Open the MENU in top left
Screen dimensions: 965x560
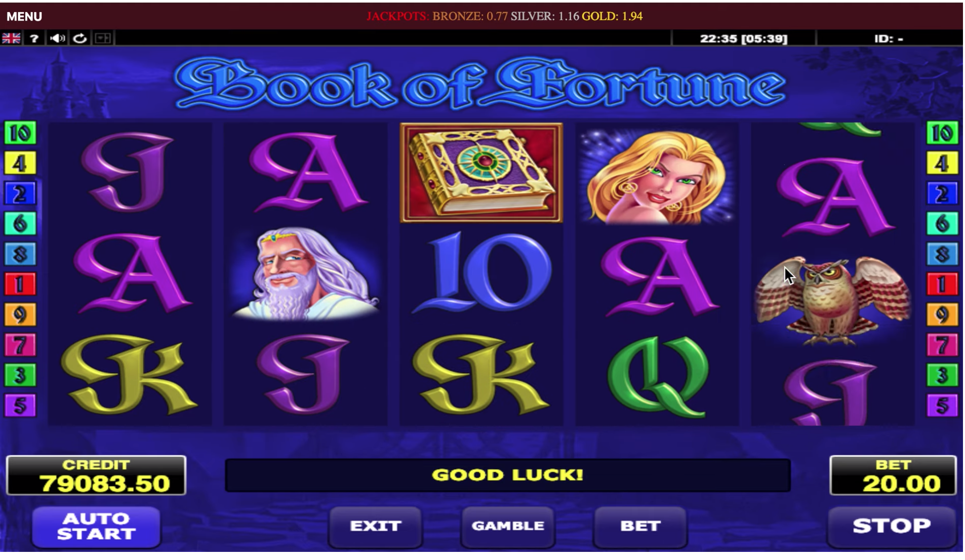click(x=24, y=17)
